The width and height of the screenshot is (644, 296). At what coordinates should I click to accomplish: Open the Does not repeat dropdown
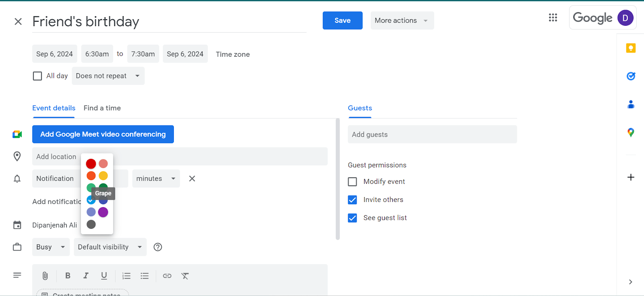pyautogui.click(x=108, y=76)
